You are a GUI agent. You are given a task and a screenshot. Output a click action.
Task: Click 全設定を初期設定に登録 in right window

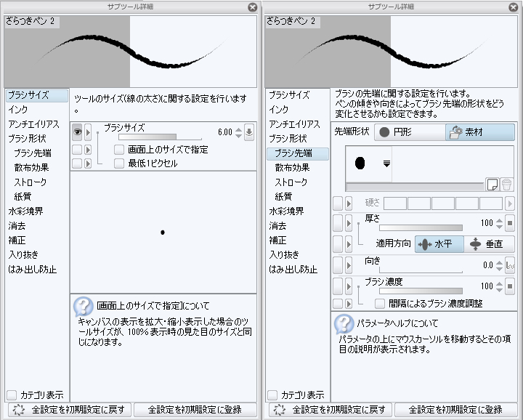[456, 410]
